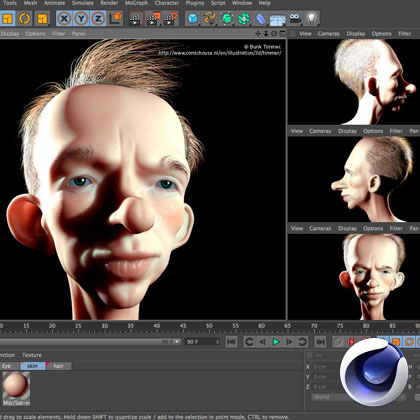Toggle the Y axis lock

81,18
